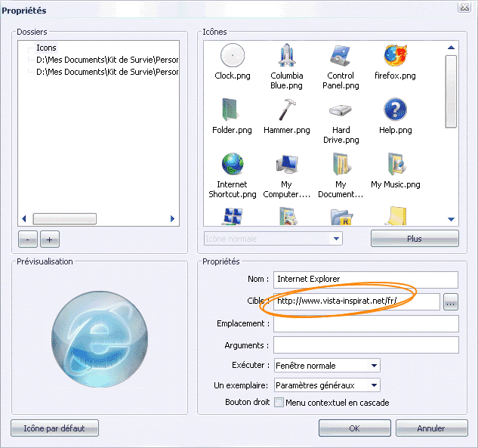Click Icône par défaut button
The height and width of the screenshot is (448, 478).
click(x=54, y=428)
